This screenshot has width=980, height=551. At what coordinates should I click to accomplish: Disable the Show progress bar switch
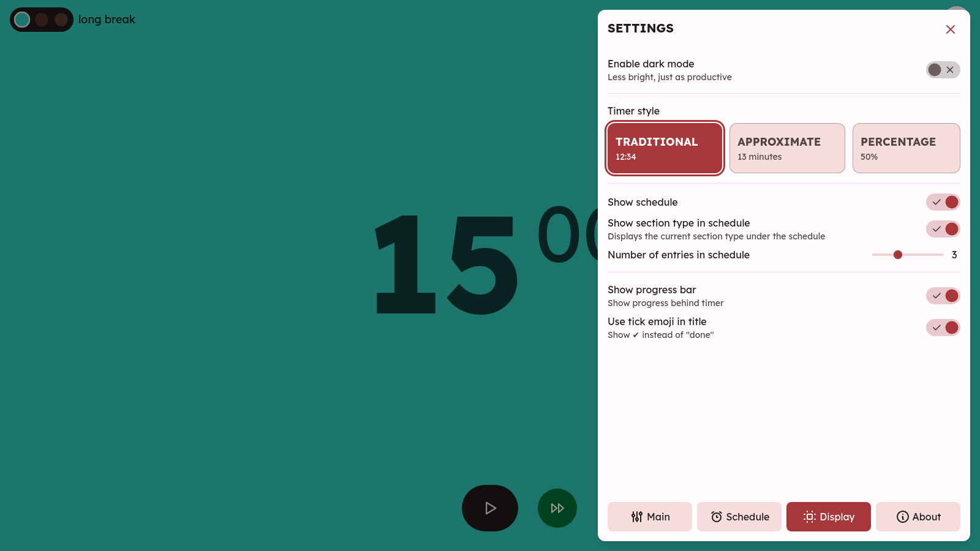click(x=943, y=296)
